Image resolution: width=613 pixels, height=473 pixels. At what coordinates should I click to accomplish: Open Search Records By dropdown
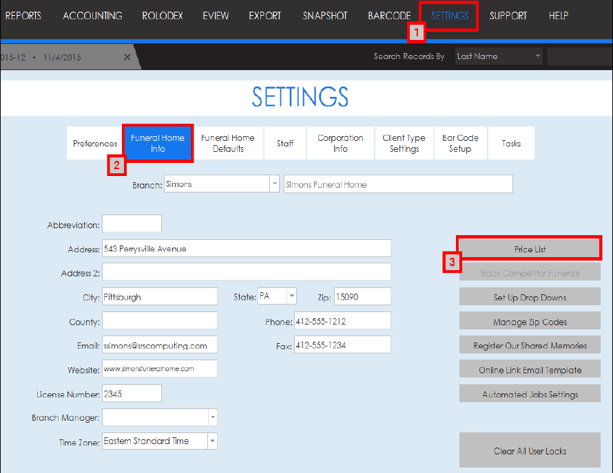[x=537, y=57]
